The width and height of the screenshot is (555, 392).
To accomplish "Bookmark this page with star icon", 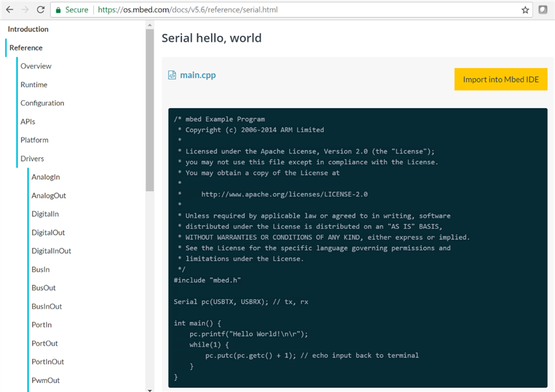I will click(x=525, y=10).
